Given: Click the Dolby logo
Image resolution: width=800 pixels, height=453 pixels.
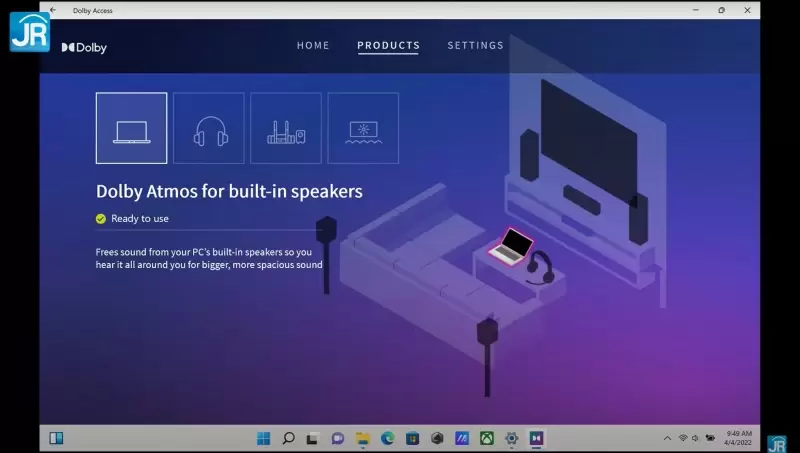Looking at the screenshot, I should pos(84,47).
